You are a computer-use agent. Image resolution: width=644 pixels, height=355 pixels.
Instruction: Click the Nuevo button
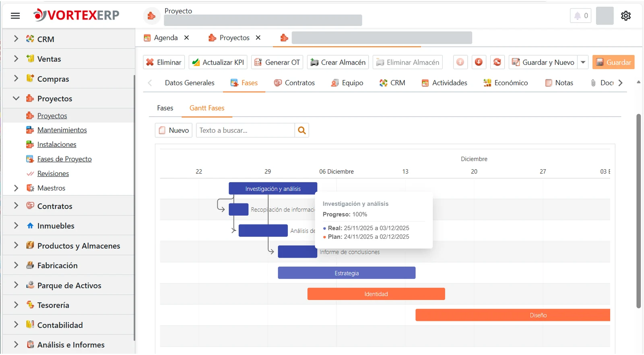coord(174,130)
